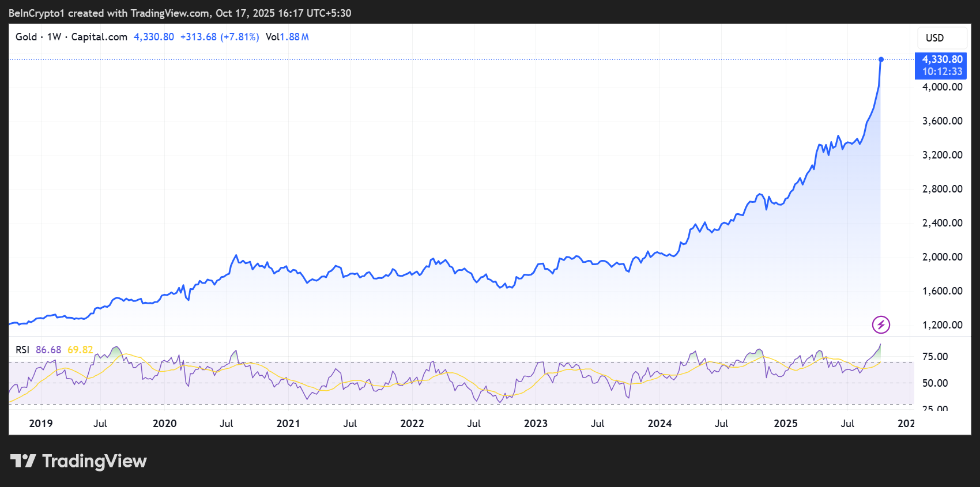Viewport: 980px width, 487px height.
Task: Click the 2,800.00 price axis label
Action: coord(942,189)
